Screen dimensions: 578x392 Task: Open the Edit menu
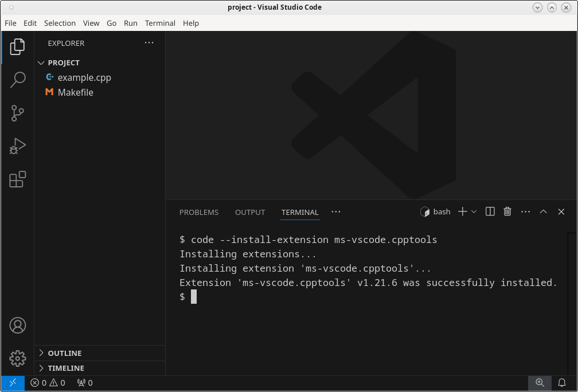click(x=30, y=23)
